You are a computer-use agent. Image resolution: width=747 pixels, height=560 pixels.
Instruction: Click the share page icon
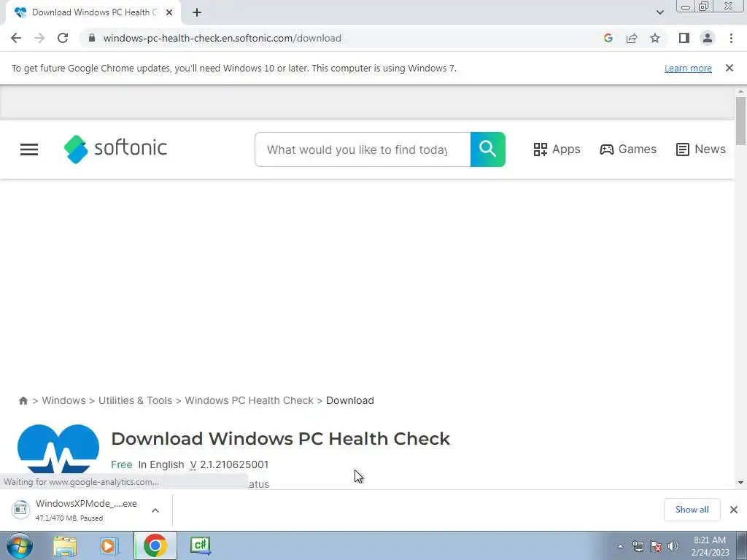[632, 38]
